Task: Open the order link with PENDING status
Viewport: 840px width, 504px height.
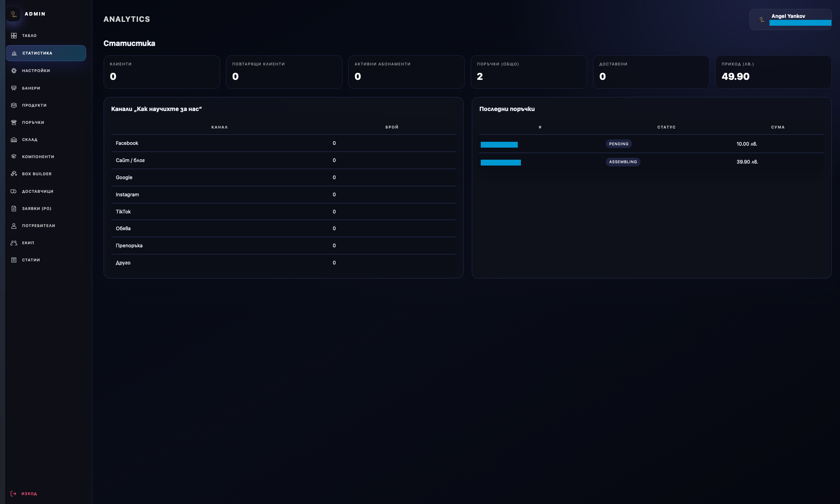Action: pos(499,145)
